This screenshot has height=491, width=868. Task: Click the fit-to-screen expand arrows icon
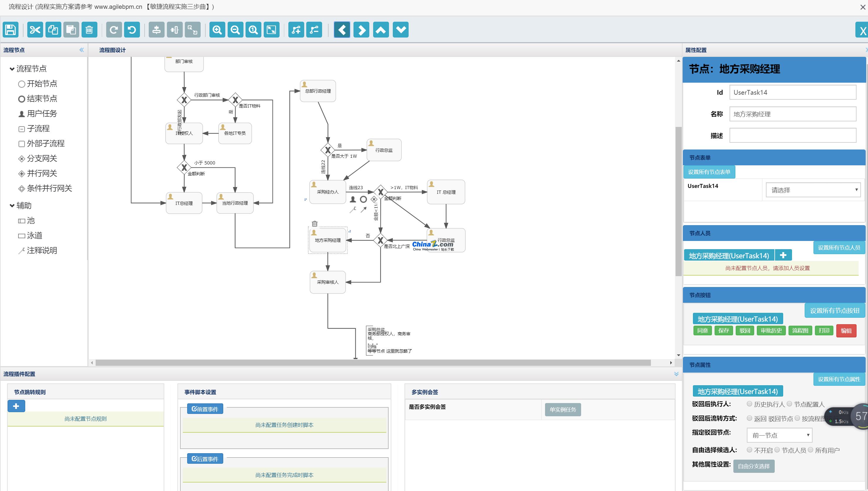tap(271, 30)
